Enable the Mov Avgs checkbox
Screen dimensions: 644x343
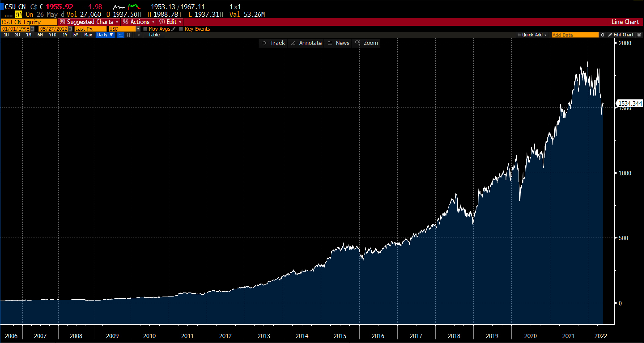point(145,29)
